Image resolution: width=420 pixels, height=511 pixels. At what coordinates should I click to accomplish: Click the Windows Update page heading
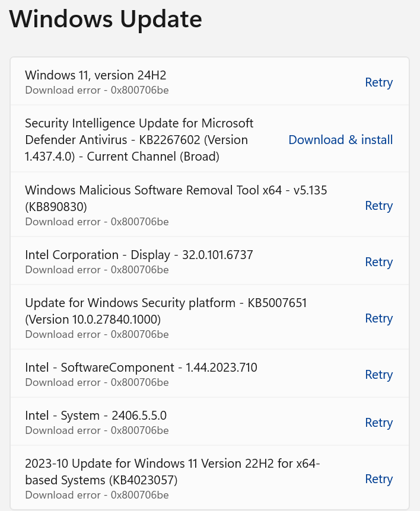click(x=106, y=20)
